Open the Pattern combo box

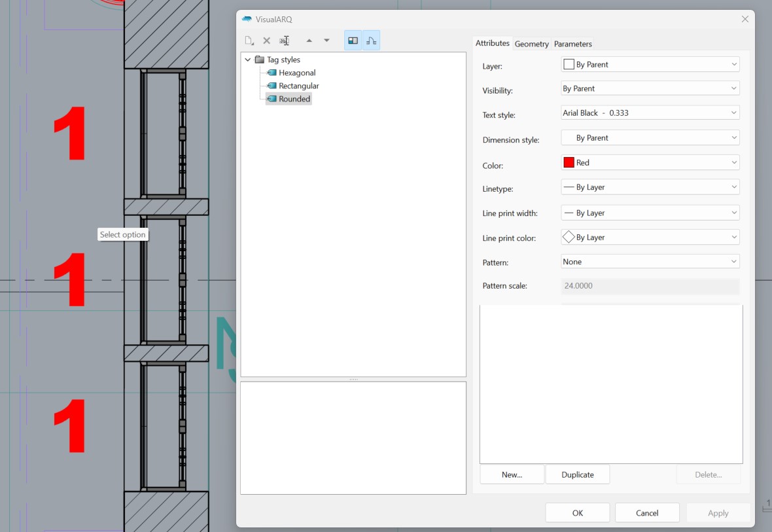pos(650,262)
